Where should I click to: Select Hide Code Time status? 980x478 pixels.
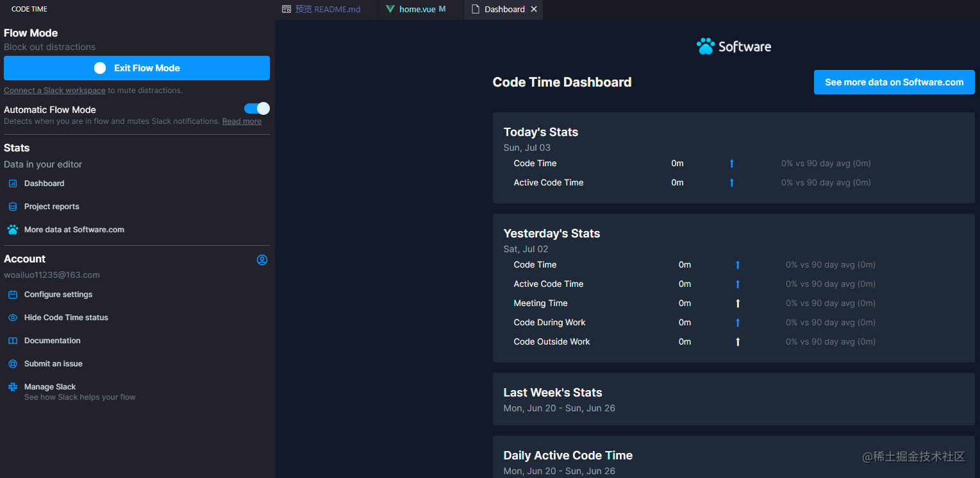[x=66, y=318]
